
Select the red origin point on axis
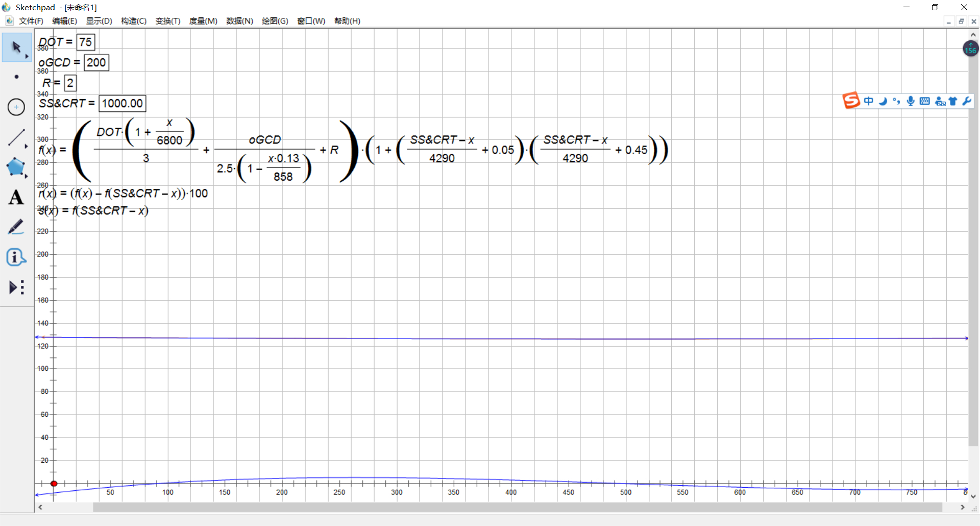[54, 484]
